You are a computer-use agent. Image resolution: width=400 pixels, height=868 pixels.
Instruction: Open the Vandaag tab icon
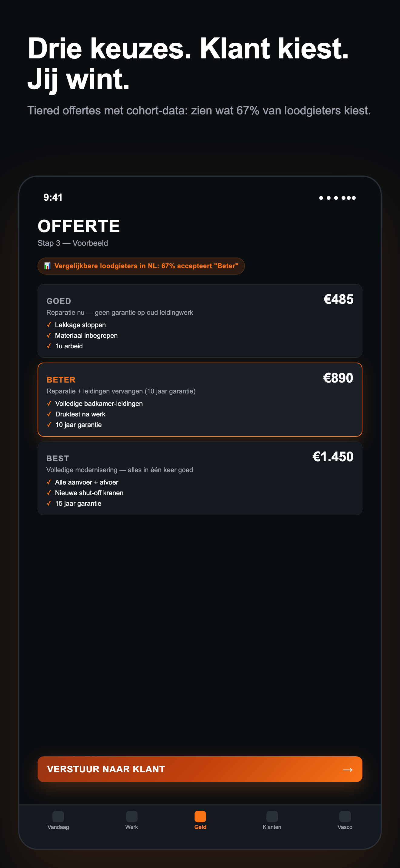coord(58,817)
